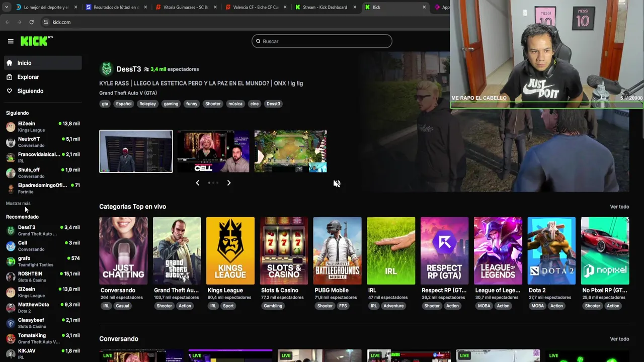
Task: Open KIKJAV recommended channel
Action: pos(43,354)
